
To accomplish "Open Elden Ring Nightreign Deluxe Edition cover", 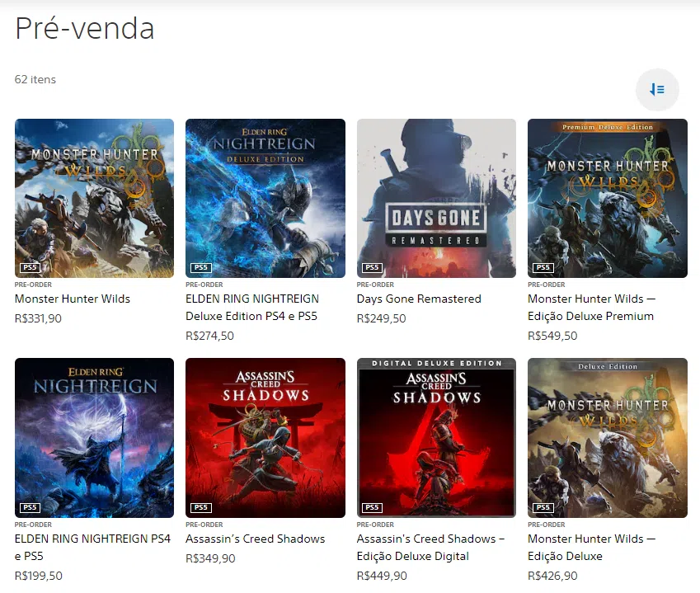I will (x=265, y=198).
